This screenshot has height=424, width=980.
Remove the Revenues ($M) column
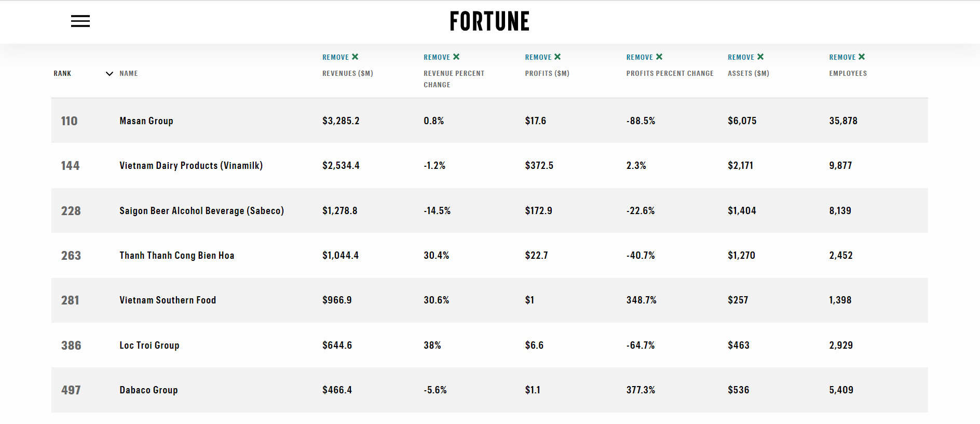[x=341, y=57]
